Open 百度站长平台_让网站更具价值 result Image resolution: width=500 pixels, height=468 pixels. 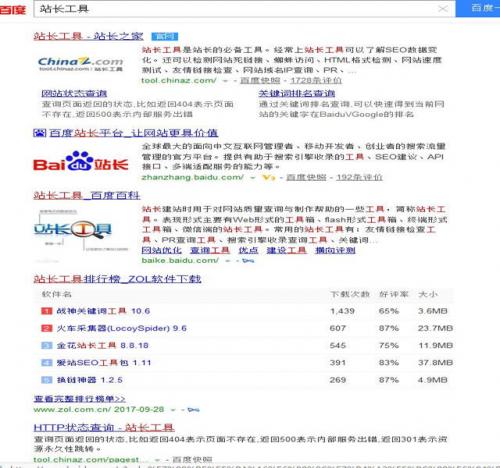pos(134,133)
